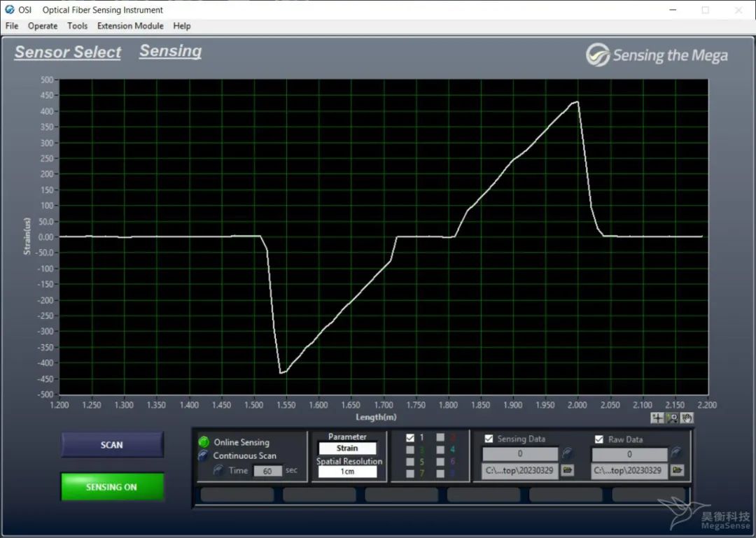This screenshot has width=756, height=538.
Task: Flip the switch beside Raw Data counter
Action: tap(677, 453)
